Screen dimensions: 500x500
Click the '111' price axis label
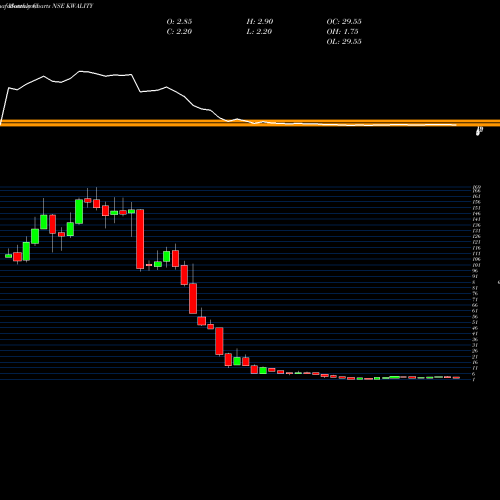(476, 253)
